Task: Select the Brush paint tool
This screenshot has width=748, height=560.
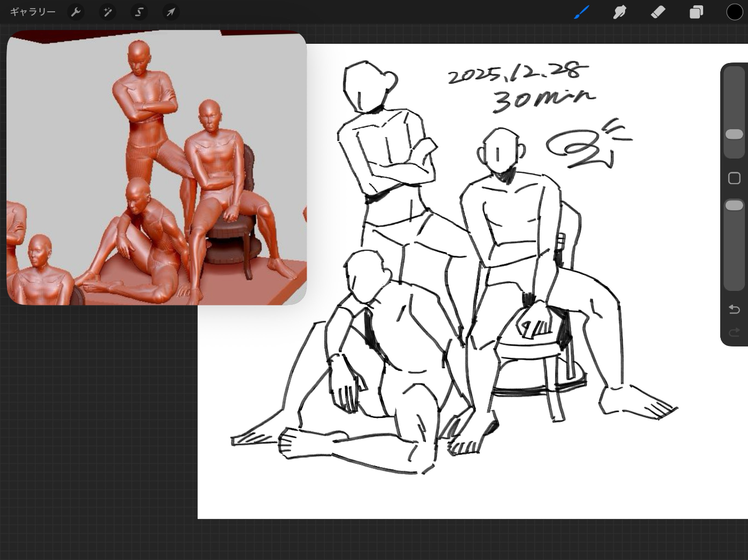Action: tap(581, 12)
